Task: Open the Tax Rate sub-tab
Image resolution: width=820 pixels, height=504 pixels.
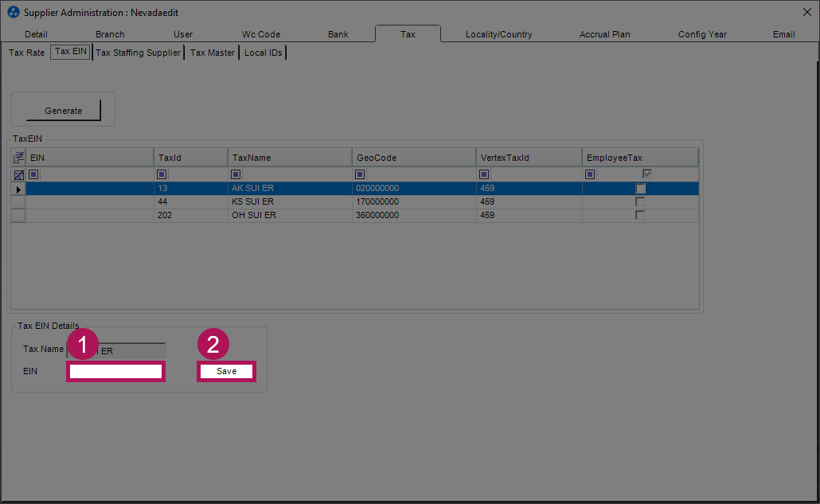Action: (x=27, y=53)
